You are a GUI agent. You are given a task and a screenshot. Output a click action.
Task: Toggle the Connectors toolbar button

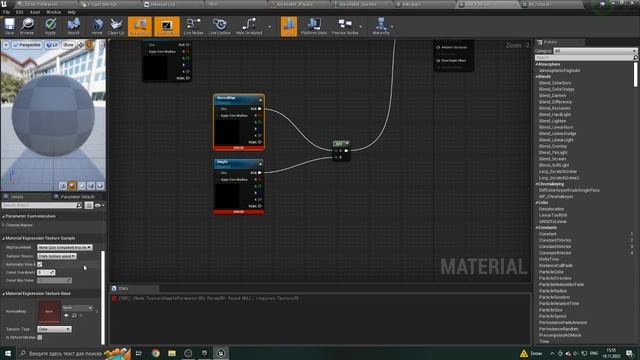click(x=140, y=26)
